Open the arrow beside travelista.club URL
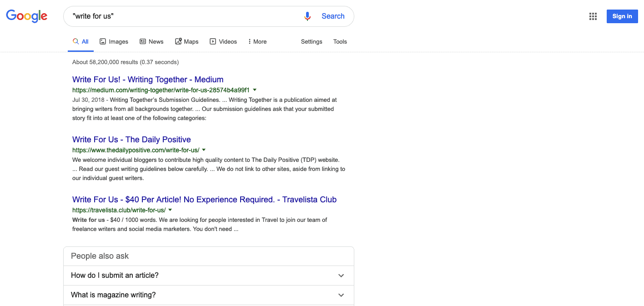 click(170, 210)
